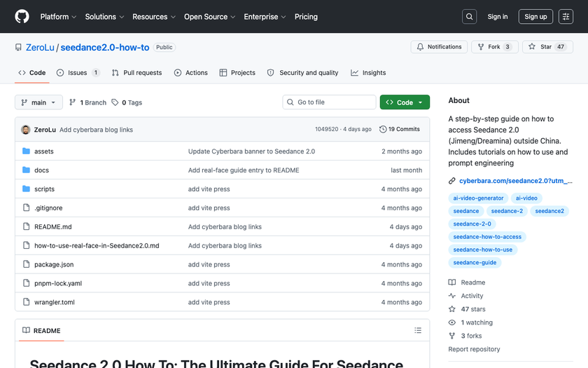
Task: Click the file icon beside README.md
Action: pos(26,226)
